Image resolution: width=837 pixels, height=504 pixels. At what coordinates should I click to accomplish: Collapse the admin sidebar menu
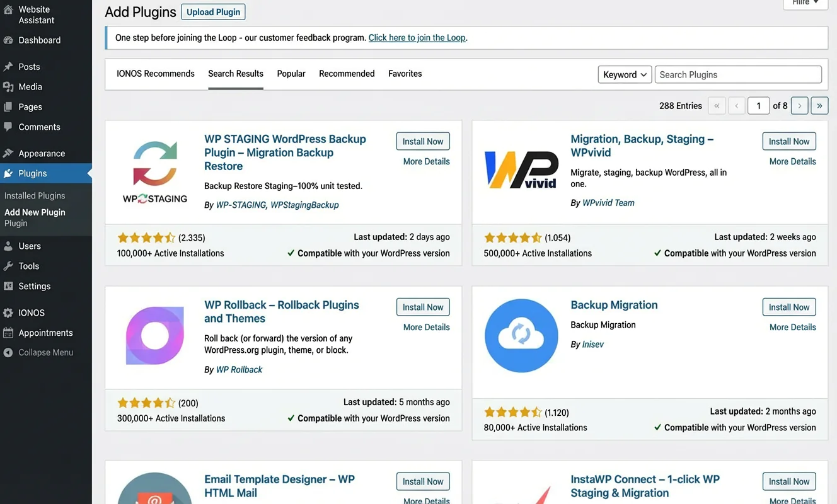[45, 353]
